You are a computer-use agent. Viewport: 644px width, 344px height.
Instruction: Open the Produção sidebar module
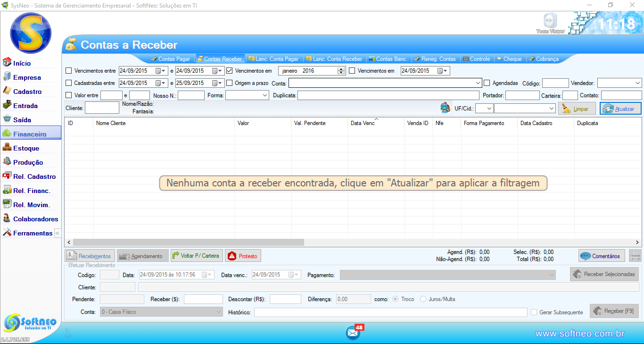click(28, 162)
